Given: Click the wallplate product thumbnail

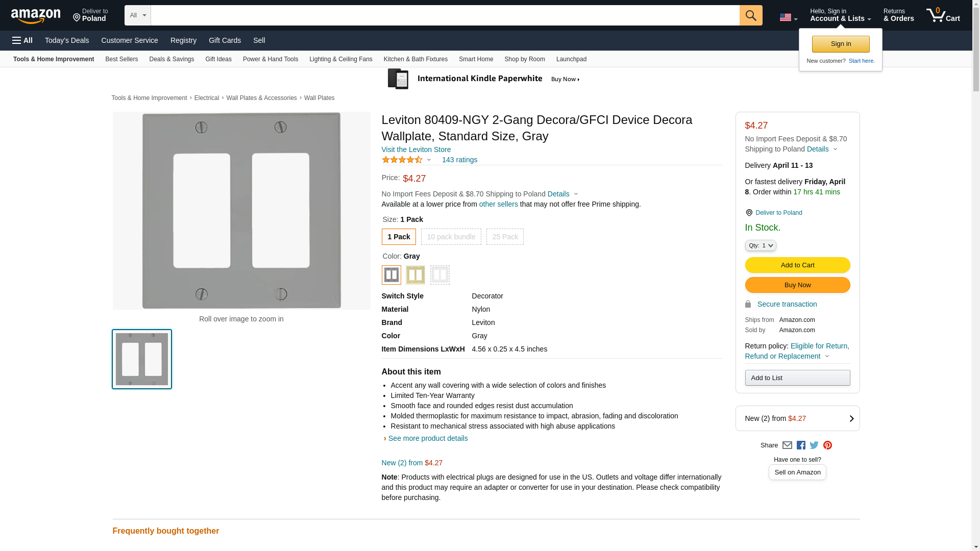Looking at the screenshot, I should [142, 359].
